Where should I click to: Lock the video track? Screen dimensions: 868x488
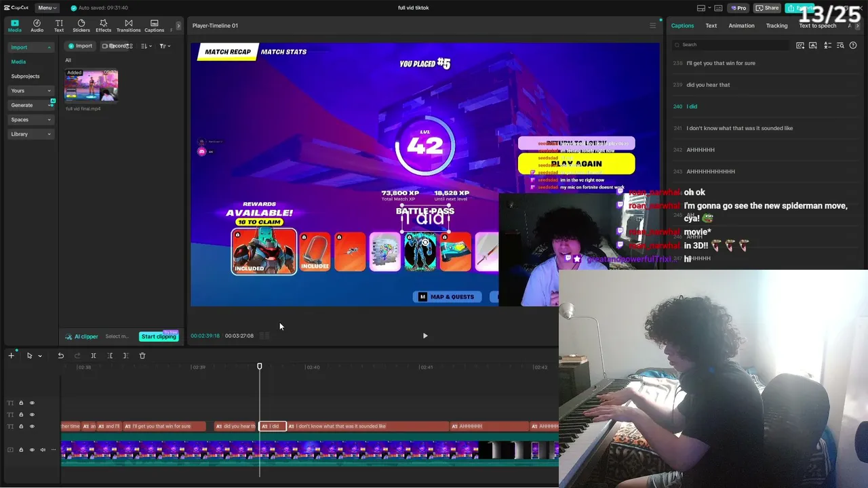click(x=21, y=449)
